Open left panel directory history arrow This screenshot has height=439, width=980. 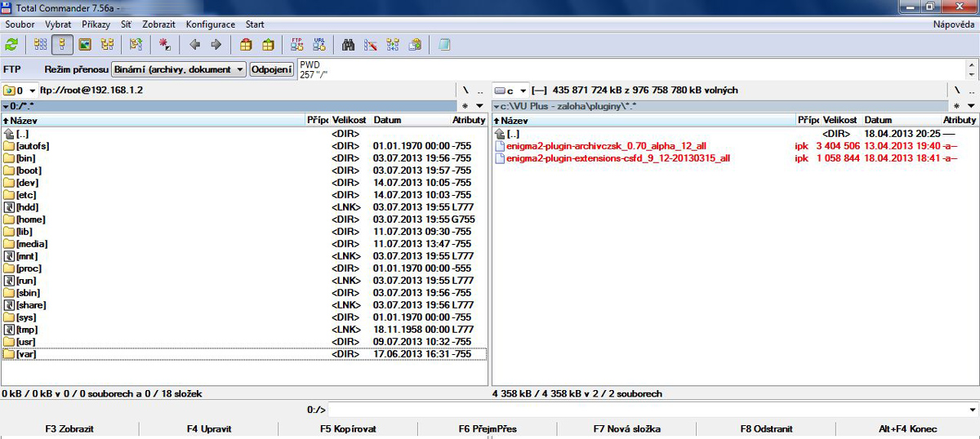click(480, 106)
